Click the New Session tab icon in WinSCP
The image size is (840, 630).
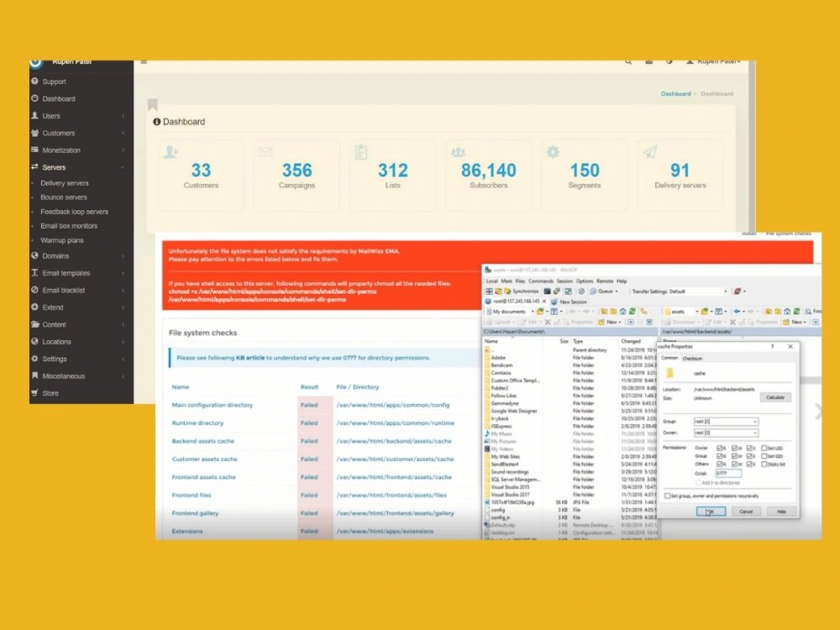(x=554, y=302)
